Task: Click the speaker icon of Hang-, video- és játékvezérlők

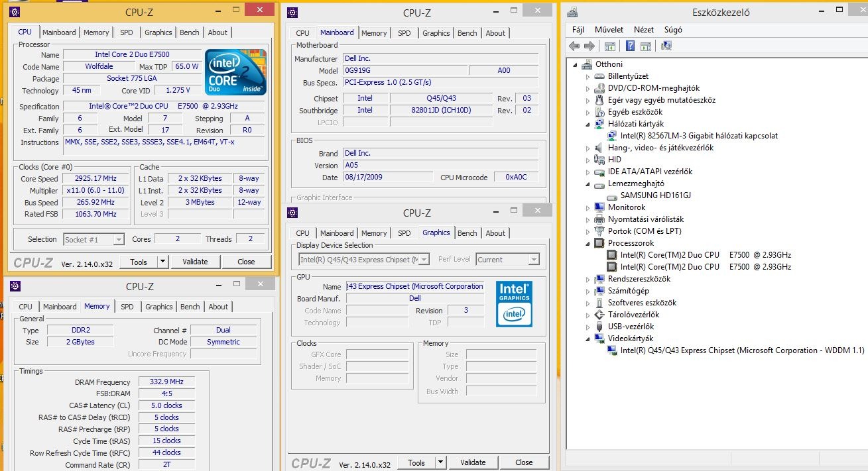Action: [599, 148]
